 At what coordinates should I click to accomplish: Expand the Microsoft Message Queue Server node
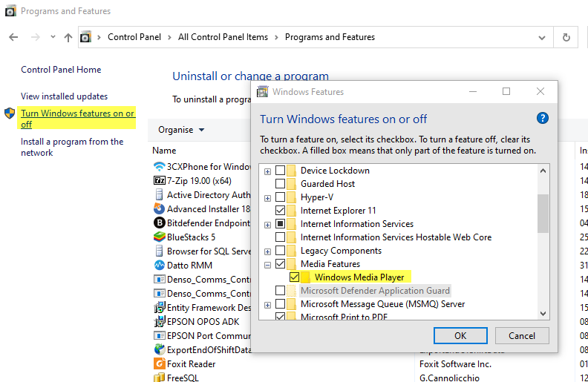click(267, 305)
